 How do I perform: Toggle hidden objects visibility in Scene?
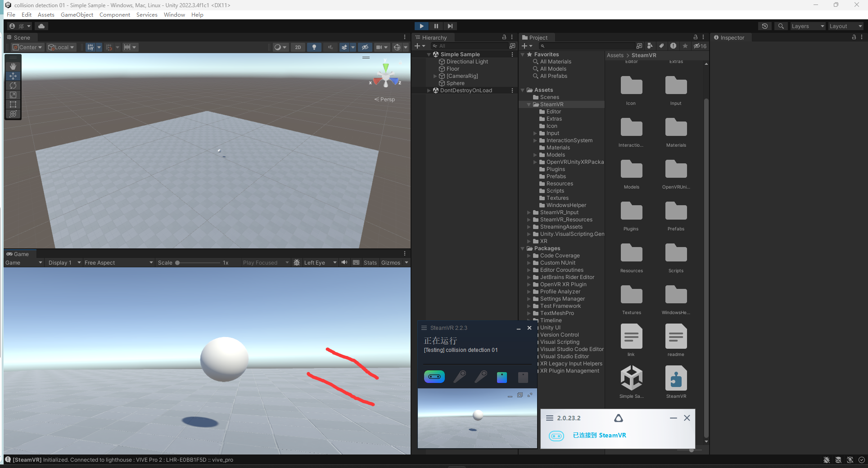point(365,47)
